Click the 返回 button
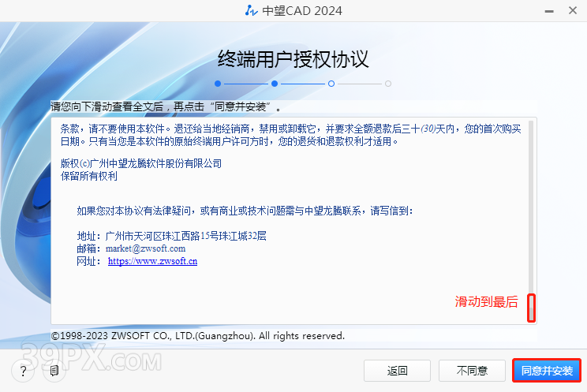This screenshot has height=392, width=587. click(397, 371)
